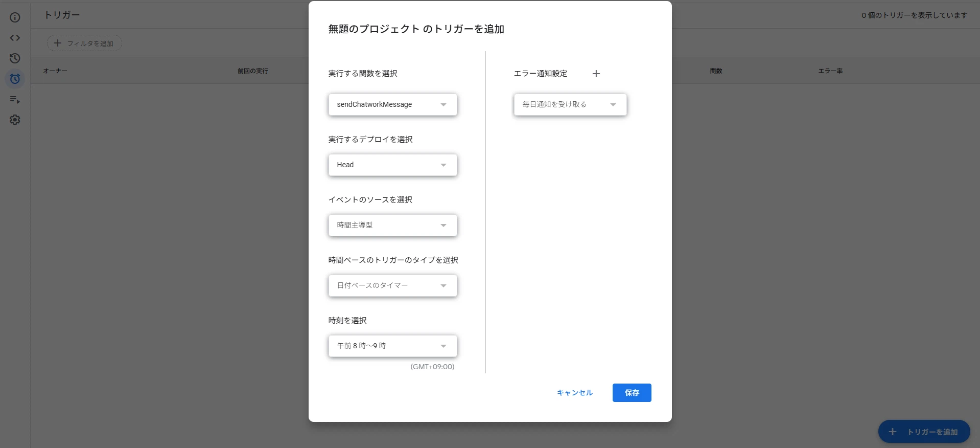This screenshot has height=448, width=980.
Task: Click the オーナー column header
Action: 55,71
